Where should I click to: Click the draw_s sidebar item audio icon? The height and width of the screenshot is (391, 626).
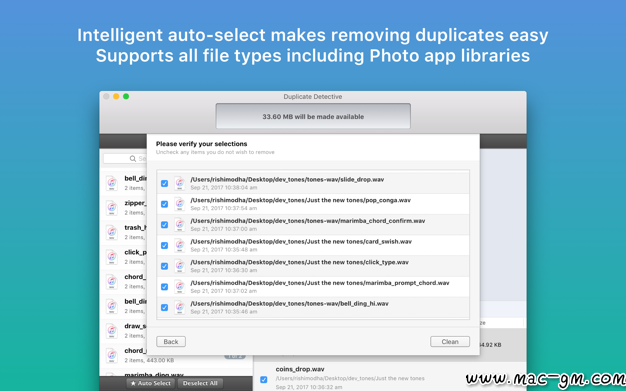(112, 331)
